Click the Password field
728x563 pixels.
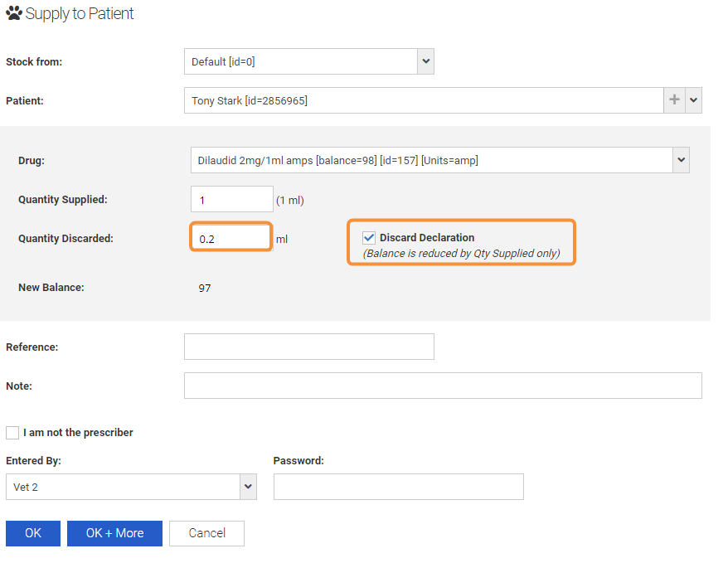[398, 487]
